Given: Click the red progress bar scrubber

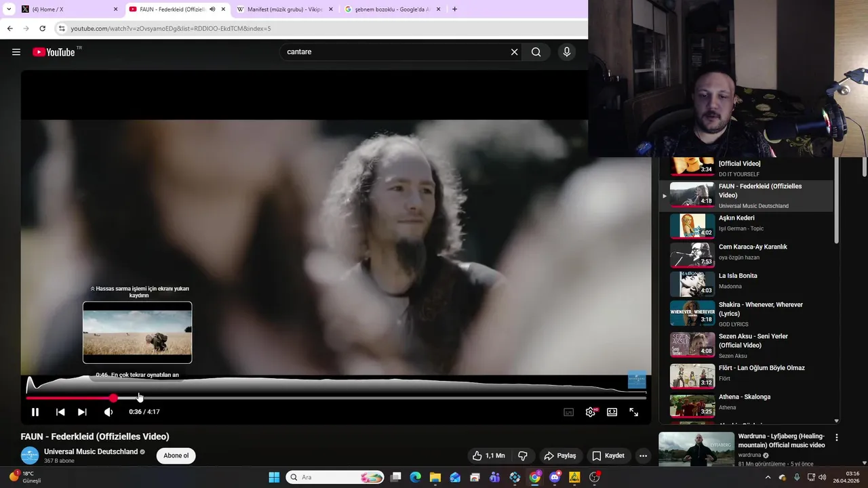Looking at the screenshot, I should 113,398.
